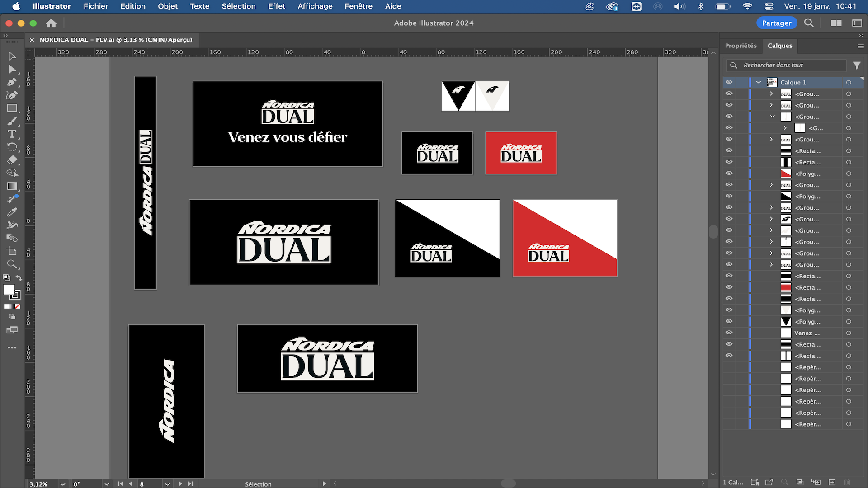Open the rotation angle dropdown
This screenshot has width=868, height=488.
coord(107,484)
